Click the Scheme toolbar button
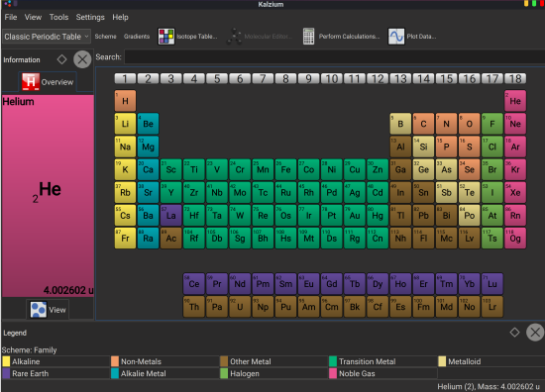Image resolution: width=545 pixels, height=392 pixels. tap(105, 37)
